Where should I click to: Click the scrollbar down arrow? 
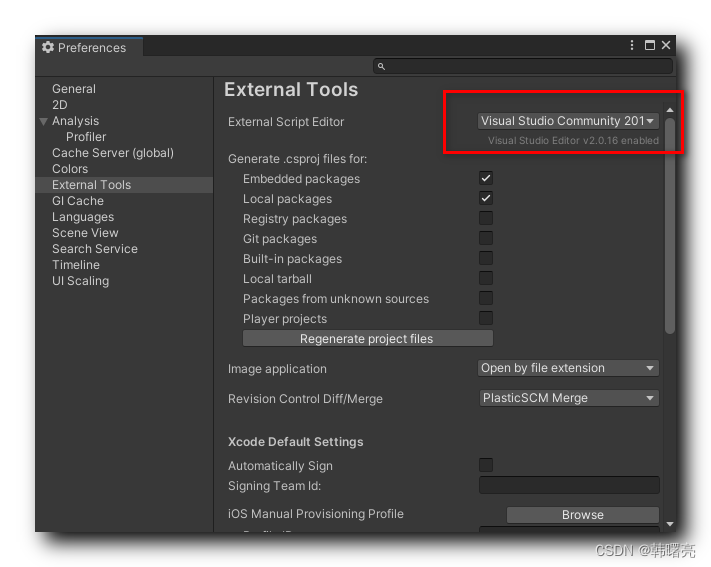coord(670,524)
